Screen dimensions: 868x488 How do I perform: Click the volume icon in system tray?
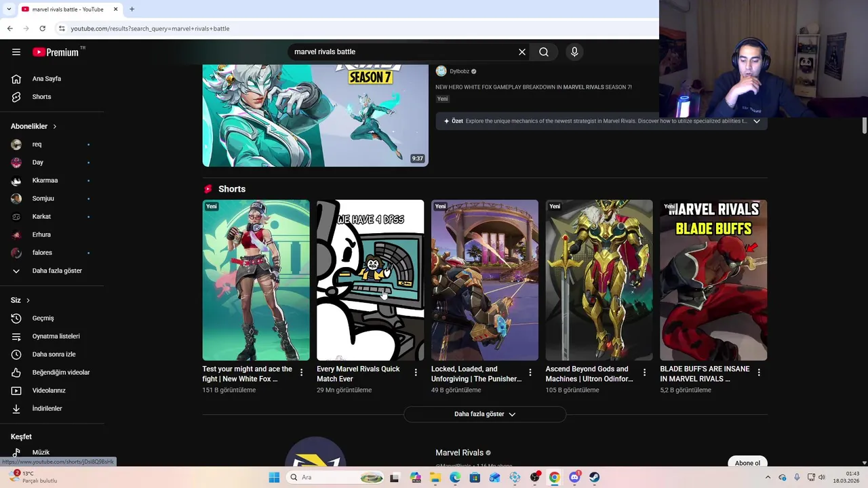[821, 477]
